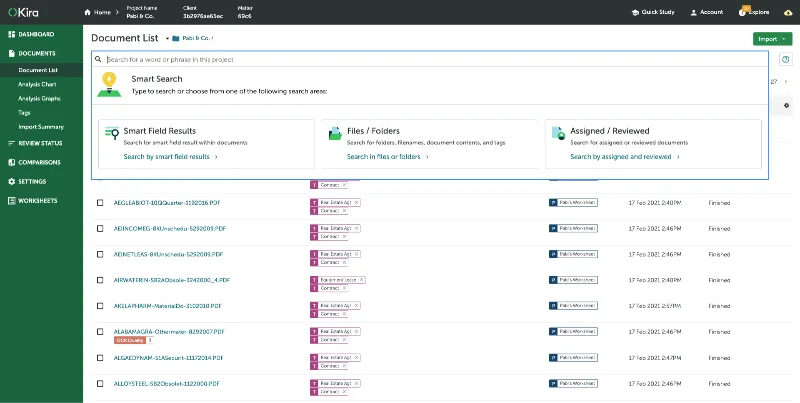This screenshot has height=403, width=800.
Task: Click the help question mark icon
Action: click(785, 60)
